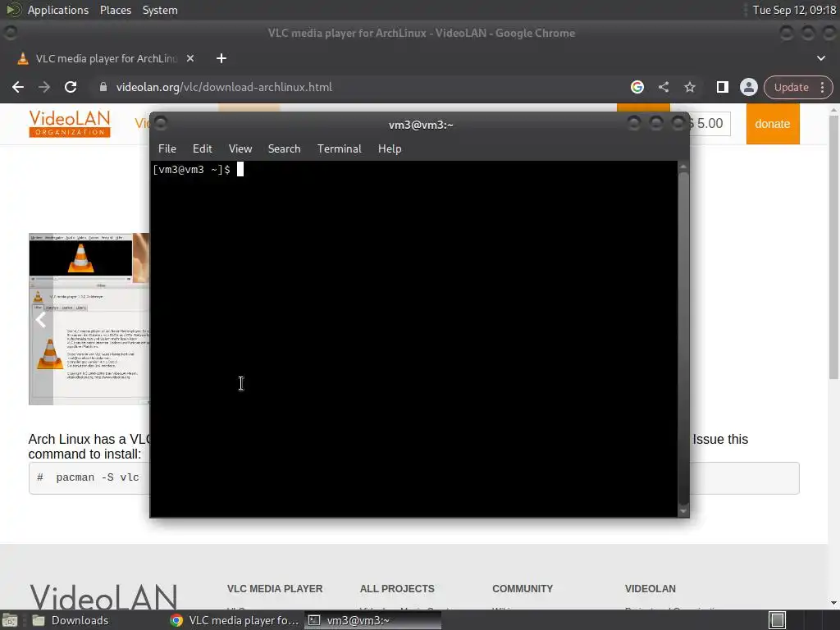Go back in Chrome
840x630 pixels.
(x=18, y=87)
